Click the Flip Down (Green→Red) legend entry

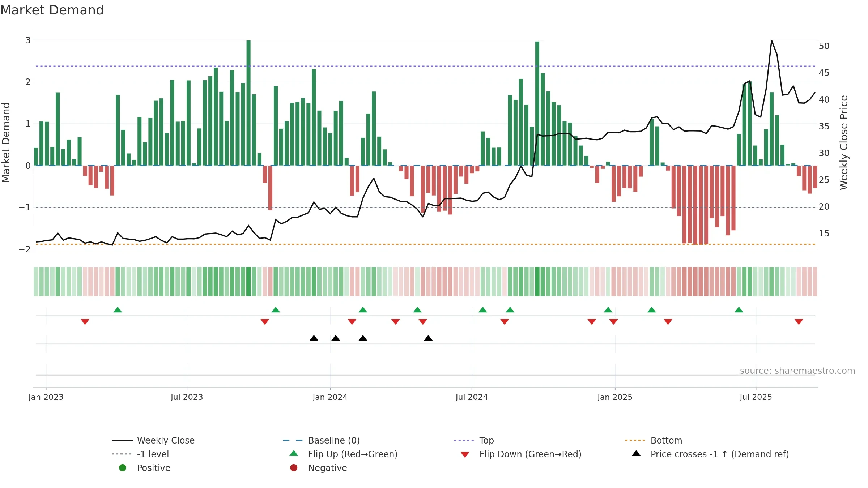point(521,454)
